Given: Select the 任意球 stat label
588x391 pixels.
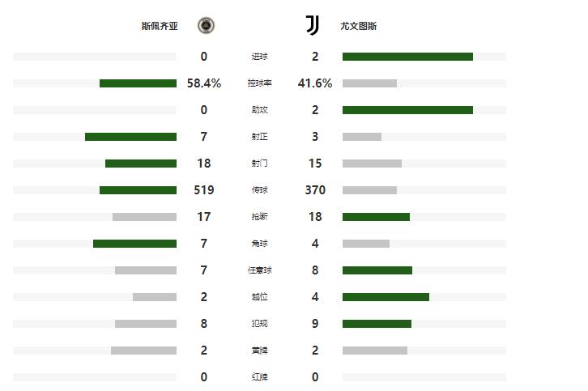Looking at the screenshot, I should pyautogui.click(x=259, y=270).
